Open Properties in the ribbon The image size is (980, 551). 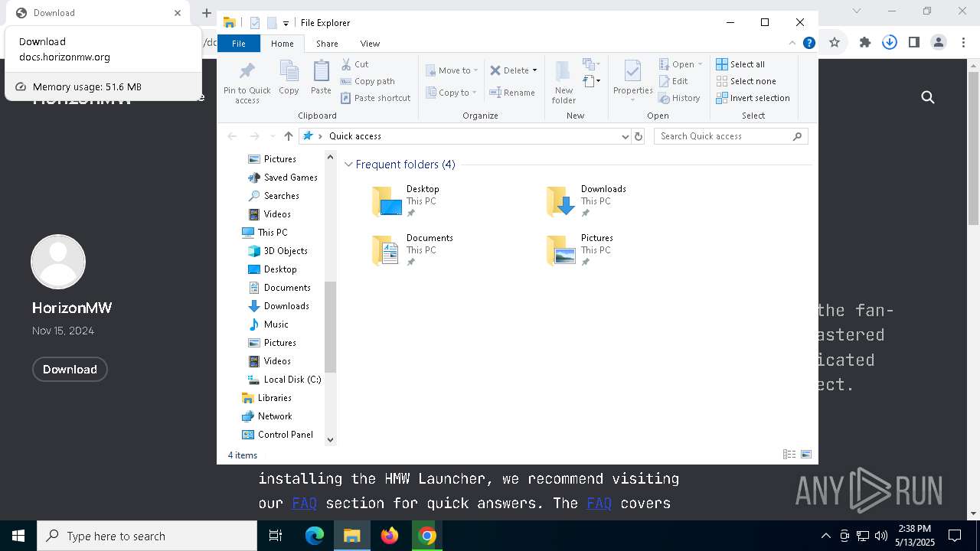tap(632, 81)
